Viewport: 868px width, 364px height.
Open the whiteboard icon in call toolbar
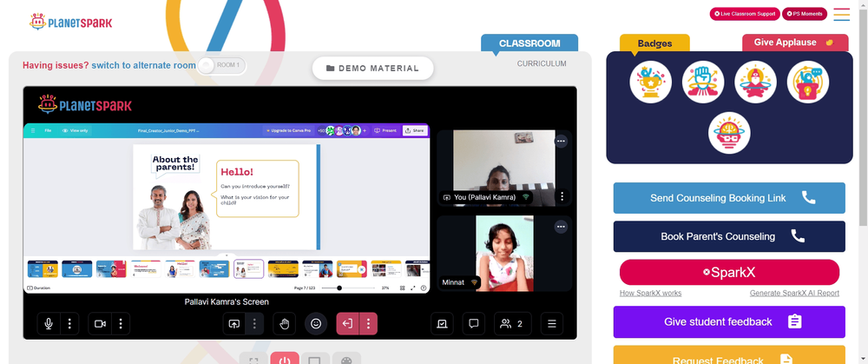(443, 323)
